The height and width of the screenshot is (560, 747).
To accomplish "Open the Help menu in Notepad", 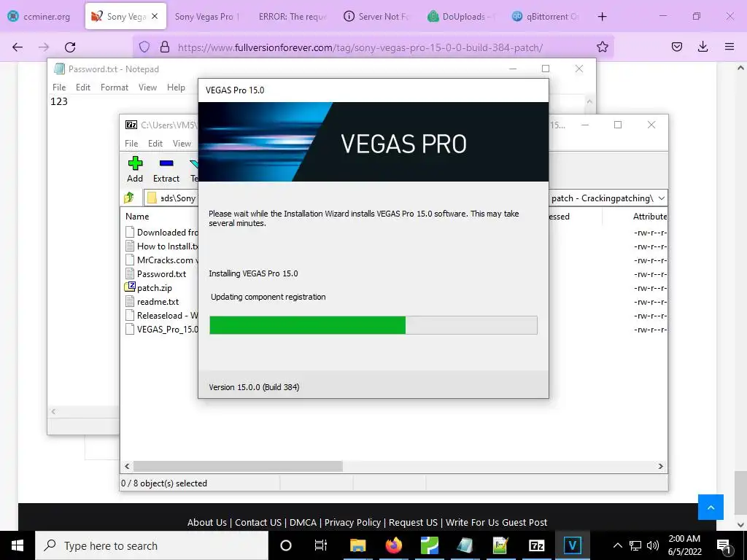I will coord(176,87).
